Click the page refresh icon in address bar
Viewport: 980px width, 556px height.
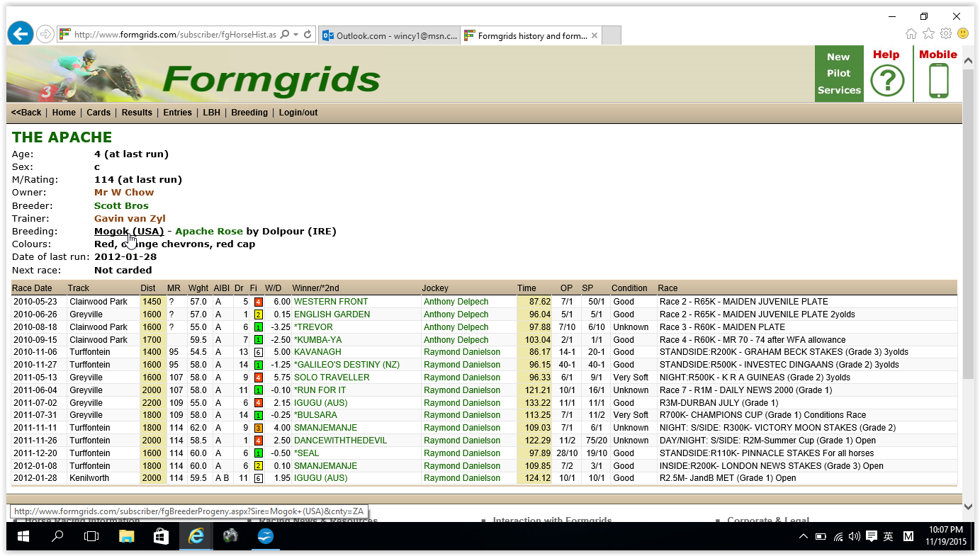[308, 34]
